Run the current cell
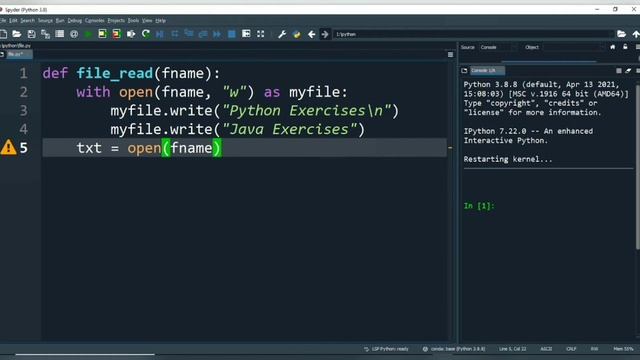This screenshot has width=640, height=360. click(102, 34)
